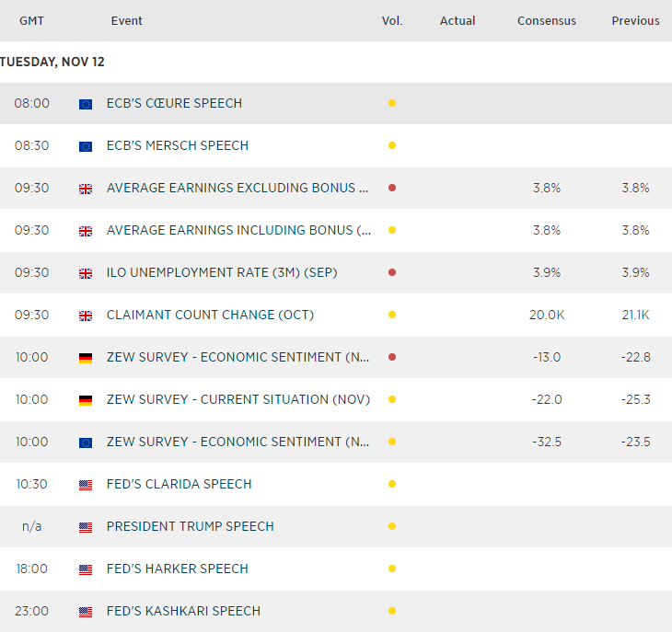Viewport: 672px width, 632px height.
Task: Click the US flag beside President Trump Speech
Action: pyautogui.click(x=86, y=527)
